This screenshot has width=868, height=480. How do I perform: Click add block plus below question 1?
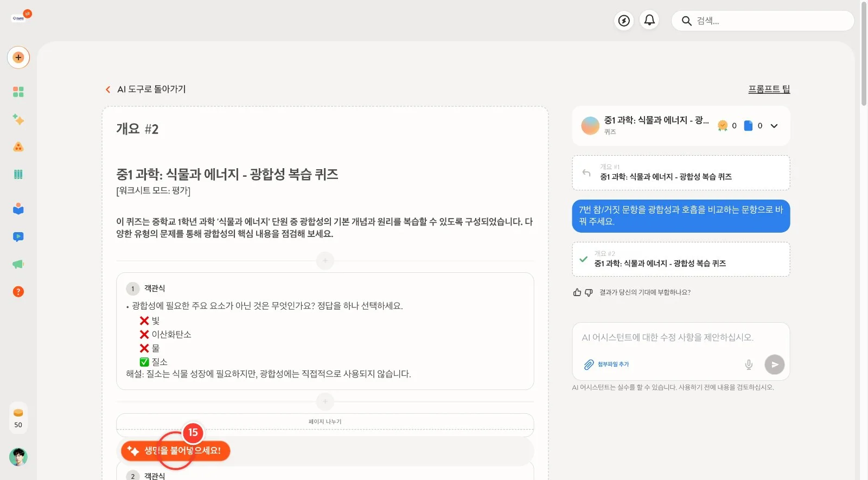tap(325, 401)
